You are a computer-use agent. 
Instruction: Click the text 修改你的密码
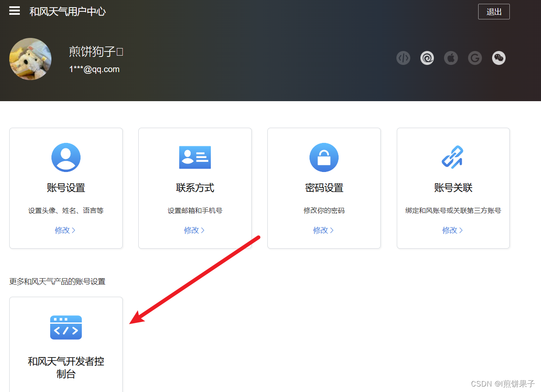pyautogui.click(x=324, y=210)
